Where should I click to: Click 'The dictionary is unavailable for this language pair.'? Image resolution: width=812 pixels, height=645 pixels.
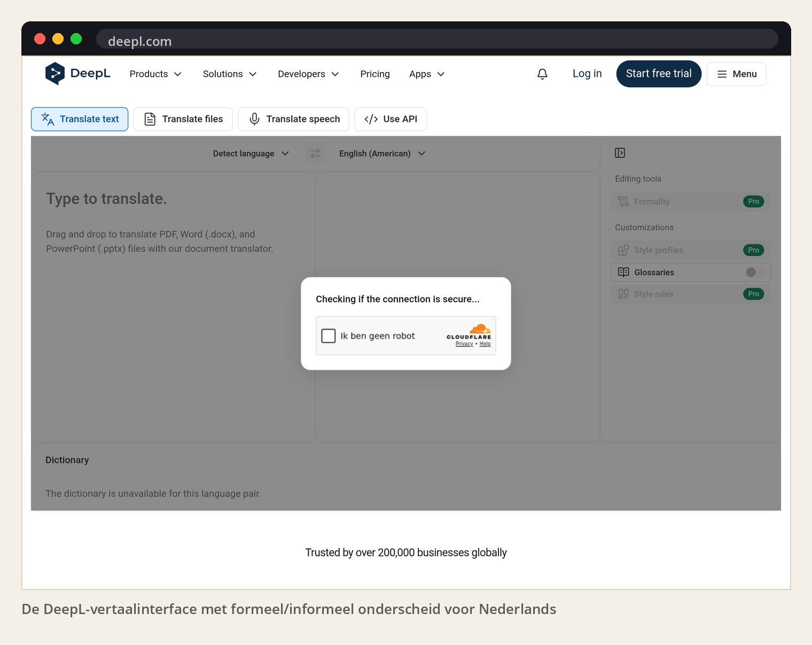(153, 494)
